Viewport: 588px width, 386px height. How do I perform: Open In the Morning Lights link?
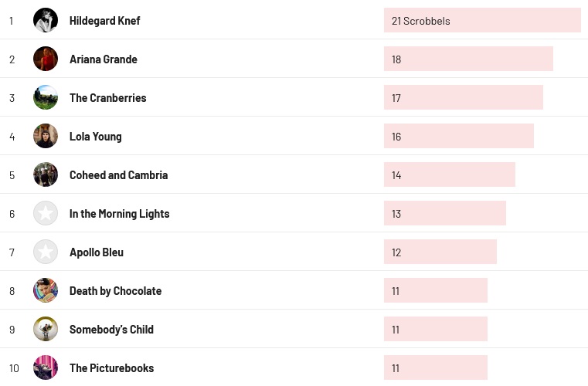[119, 214]
